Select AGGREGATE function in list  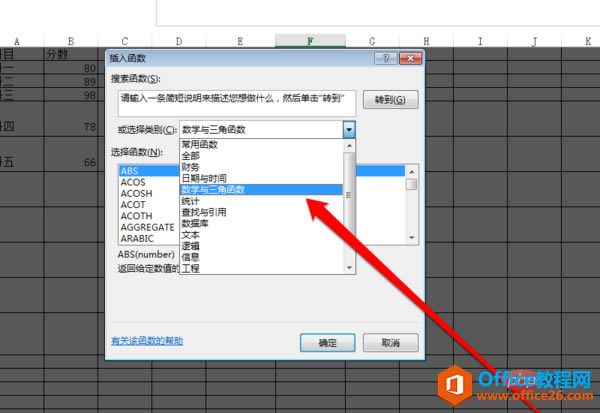(x=149, y=227)
